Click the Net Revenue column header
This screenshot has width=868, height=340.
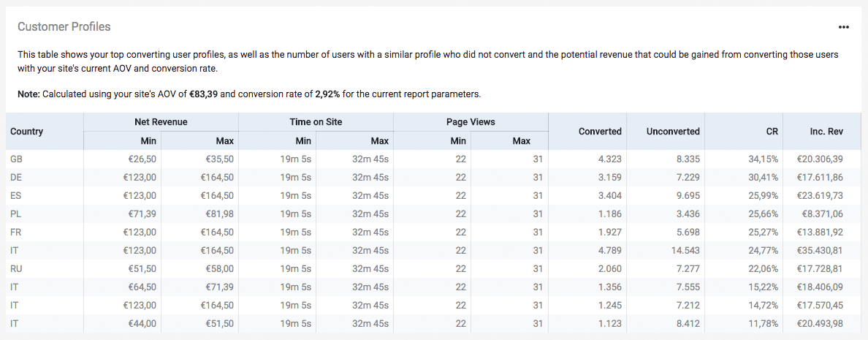pos(161,122)
